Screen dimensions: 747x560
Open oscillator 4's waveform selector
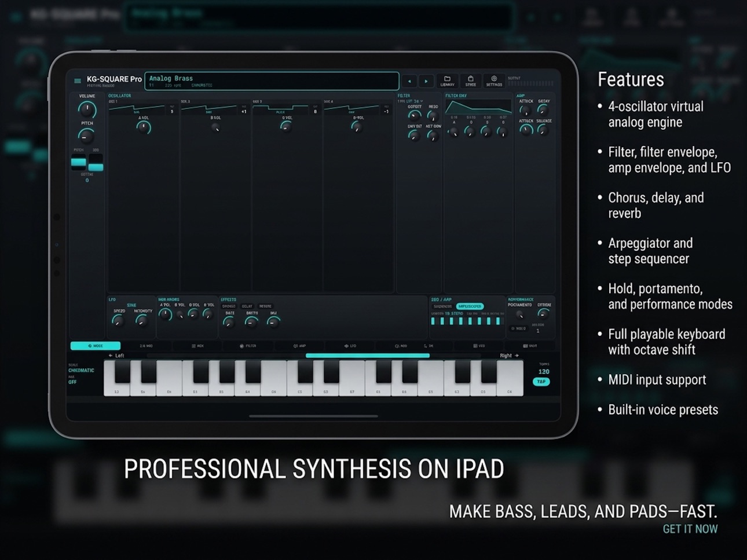point(351,109)
